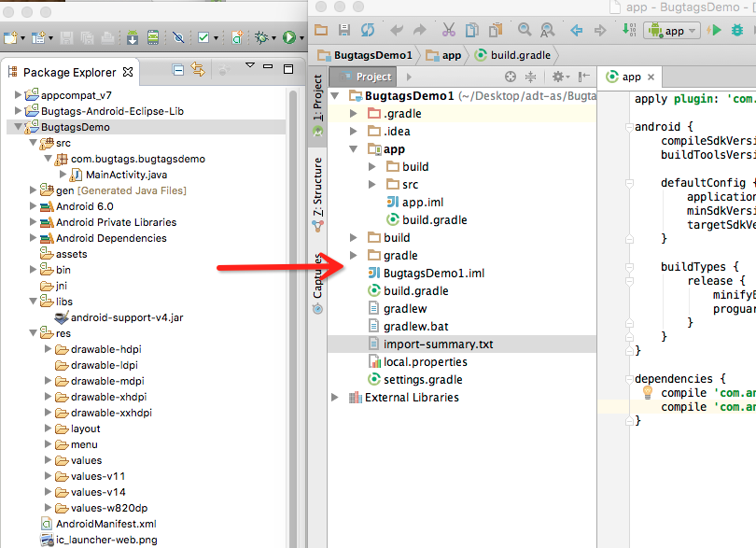Select MainActivity.java in Package Explorer
Screen dimensions: 756x548
(x=126, y=175)
